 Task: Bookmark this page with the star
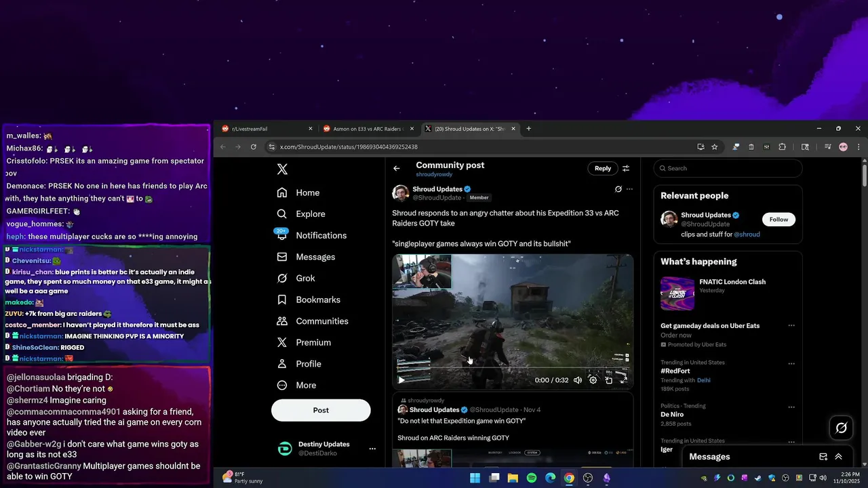pyautogui.click(x=714, y=146)
